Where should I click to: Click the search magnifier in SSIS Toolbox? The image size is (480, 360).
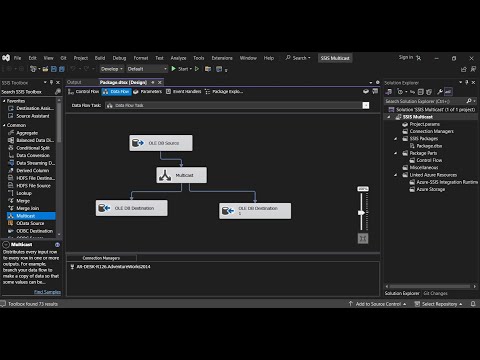pyautogui.click(x=58, y=92)
